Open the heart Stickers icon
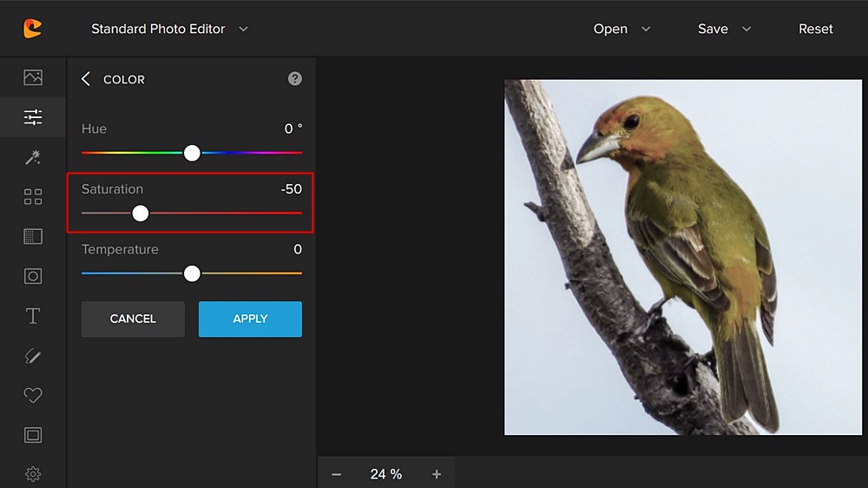 click(x=33, y=395)
